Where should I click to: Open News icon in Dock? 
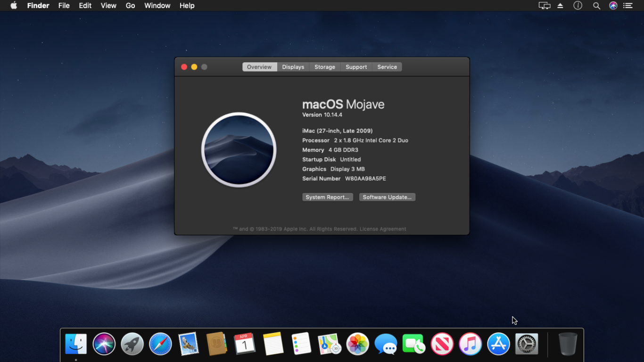[x=442, y=344]
